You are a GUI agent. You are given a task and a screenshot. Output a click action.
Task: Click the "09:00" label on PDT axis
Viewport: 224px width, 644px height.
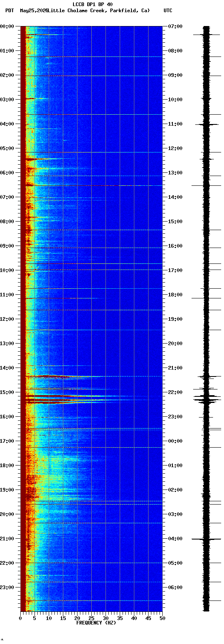click(7, 246)
